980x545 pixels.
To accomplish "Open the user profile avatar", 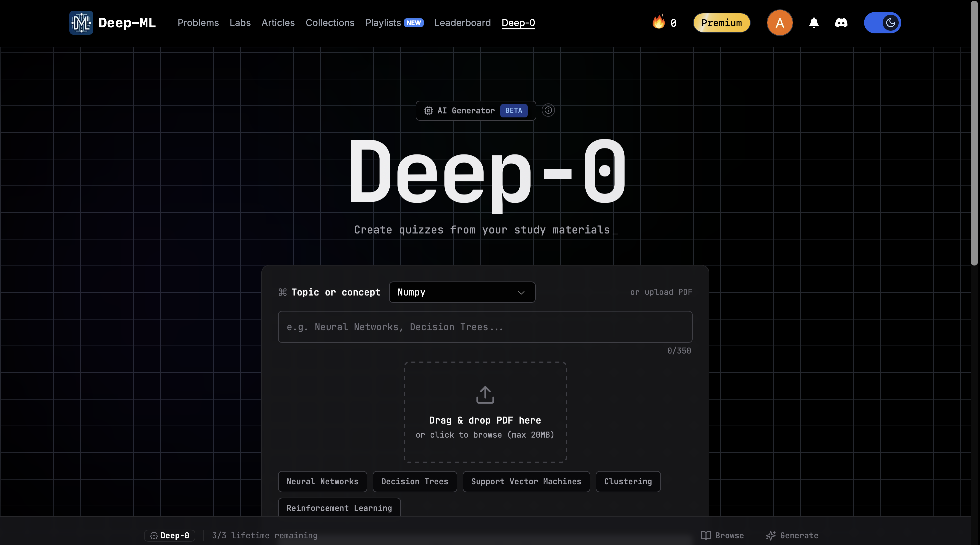I will (780, 22).
